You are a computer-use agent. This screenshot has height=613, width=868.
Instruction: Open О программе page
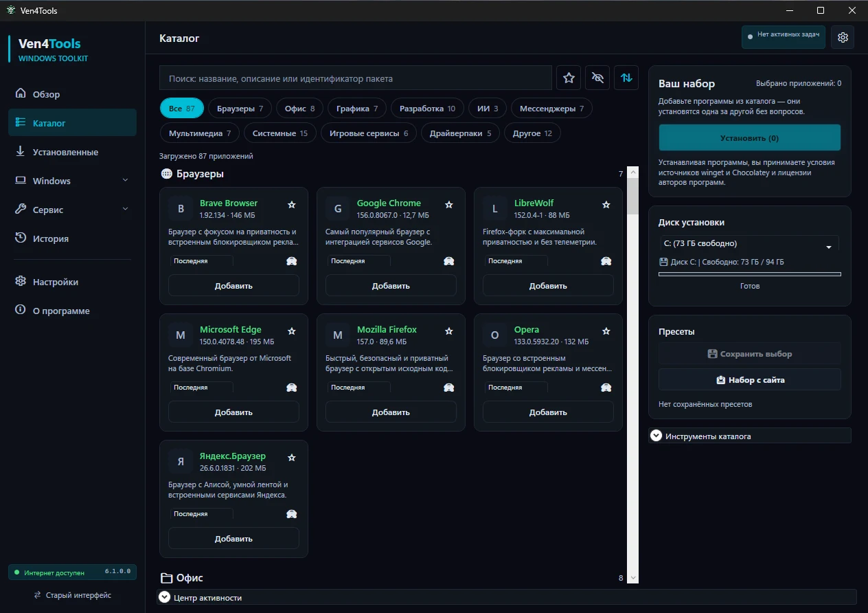coord(72,311)
